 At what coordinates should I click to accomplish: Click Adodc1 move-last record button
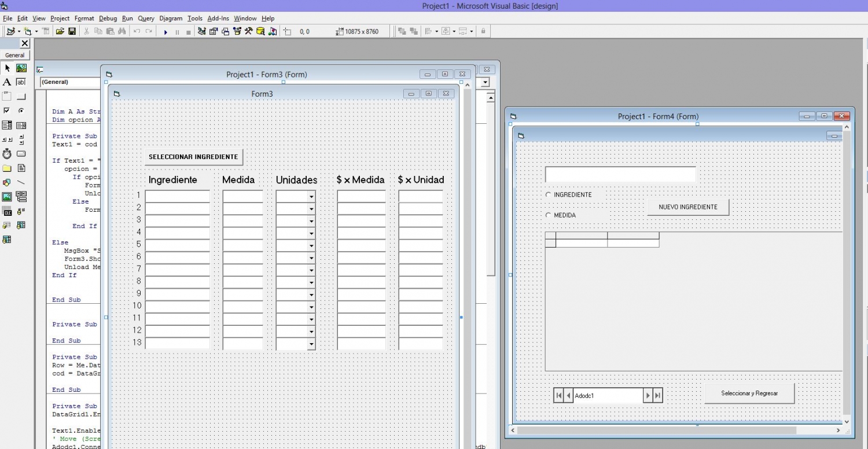(657, 396)
